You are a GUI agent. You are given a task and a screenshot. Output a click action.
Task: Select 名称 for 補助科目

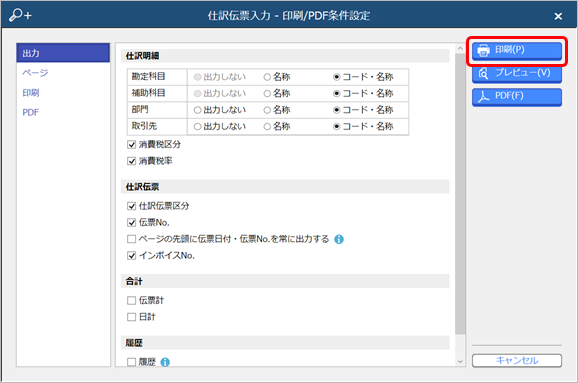point(277,93)
